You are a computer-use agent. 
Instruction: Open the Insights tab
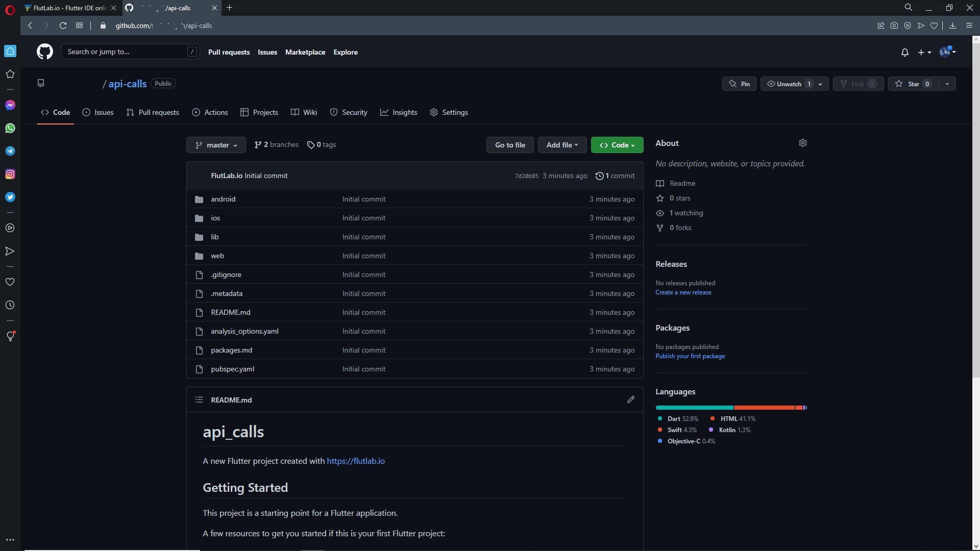(x=399, y=112)
